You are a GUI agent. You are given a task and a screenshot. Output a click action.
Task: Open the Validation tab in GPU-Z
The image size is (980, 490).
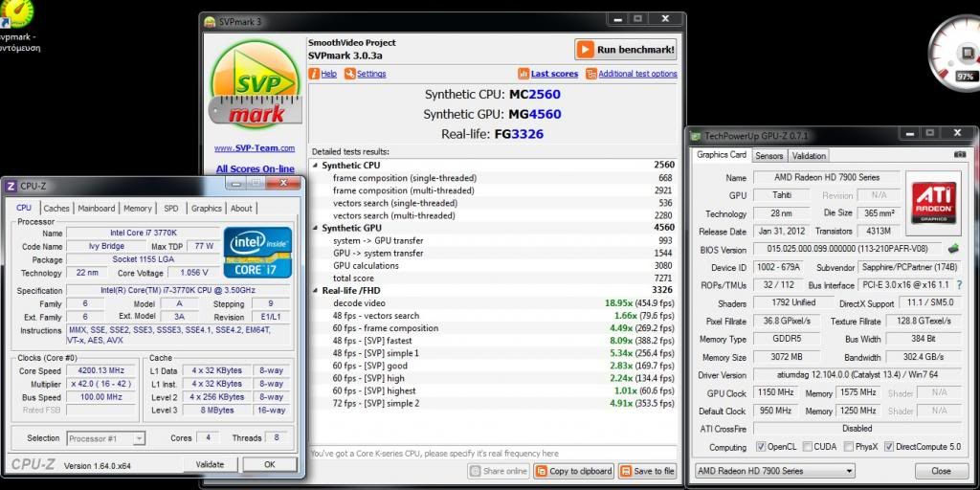click(809, 156)
